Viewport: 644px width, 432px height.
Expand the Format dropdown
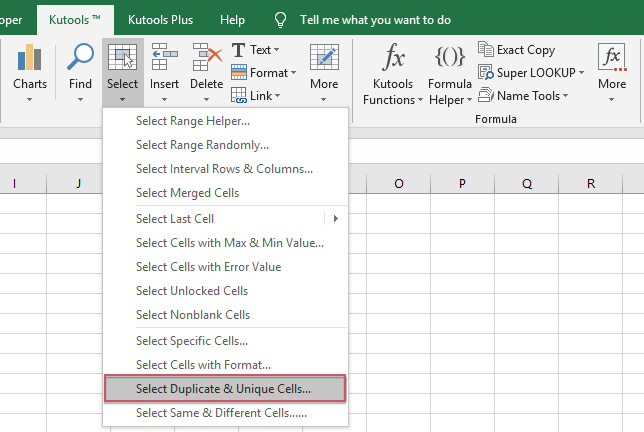coord(292,73)
